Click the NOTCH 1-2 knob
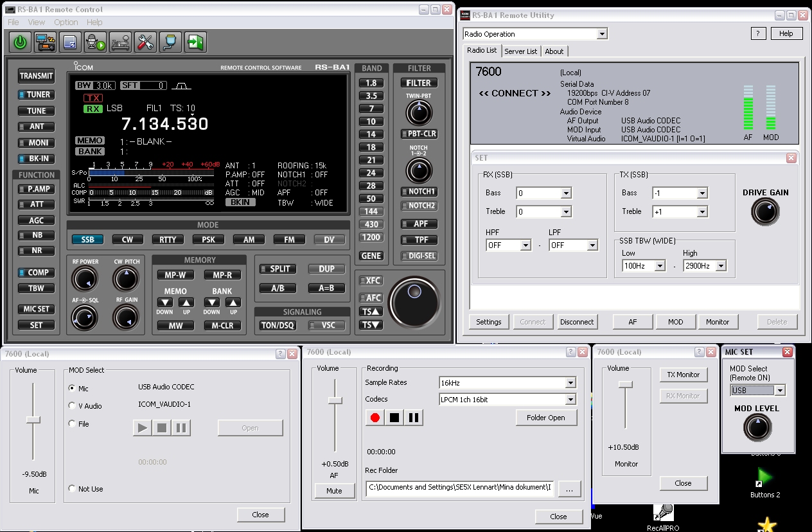The width and height of the screenshot is (812, 532). coord(419,170)
